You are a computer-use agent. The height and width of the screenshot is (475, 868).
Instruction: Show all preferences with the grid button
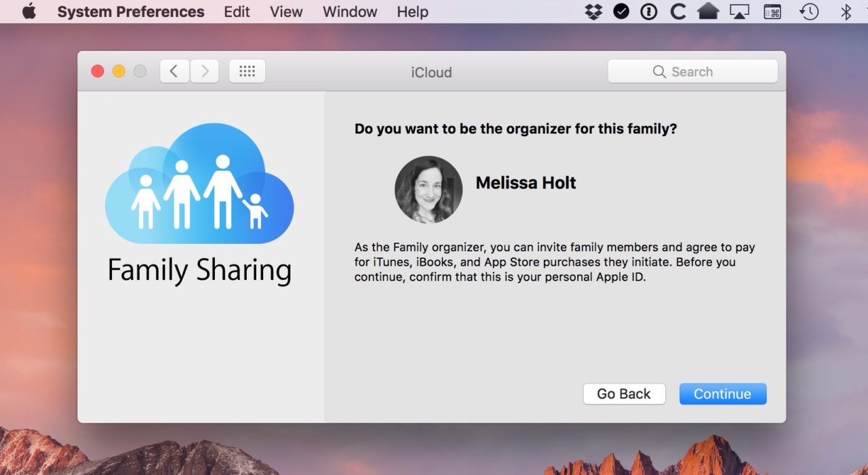point(247,71)
